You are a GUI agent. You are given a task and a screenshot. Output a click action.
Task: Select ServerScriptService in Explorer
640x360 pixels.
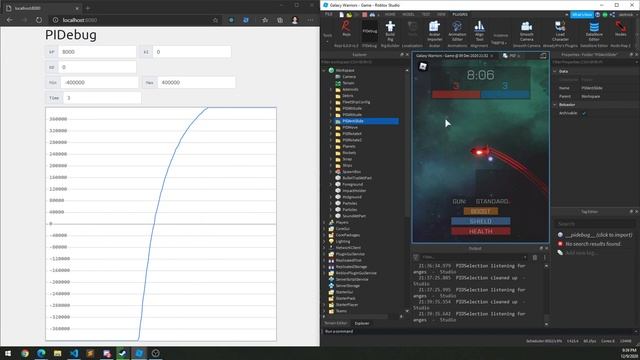(351, 280)
